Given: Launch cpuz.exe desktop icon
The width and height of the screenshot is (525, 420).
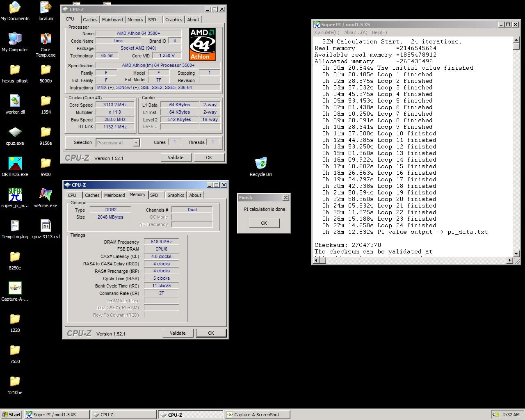Looking at the screenshot, I should 15,136.
